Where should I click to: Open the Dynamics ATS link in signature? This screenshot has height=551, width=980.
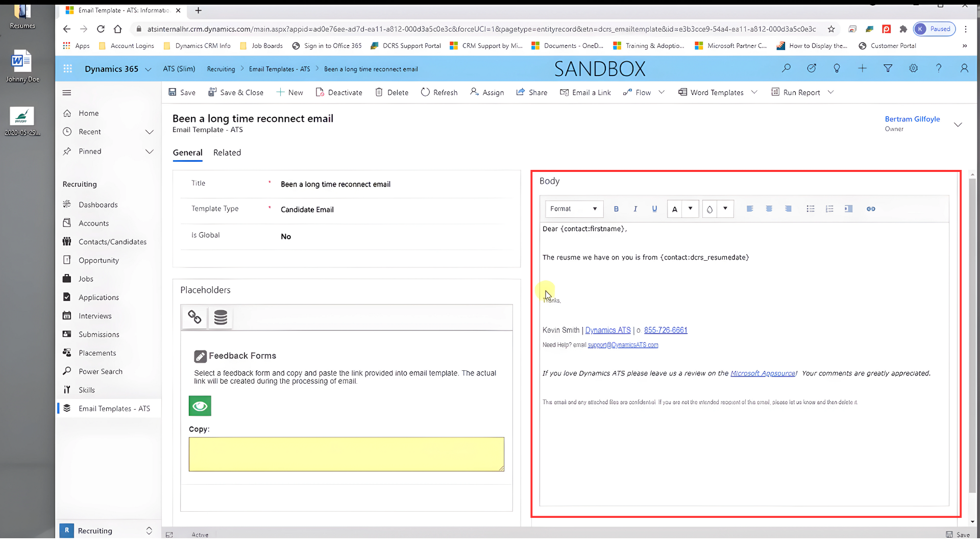coord(608,330)
